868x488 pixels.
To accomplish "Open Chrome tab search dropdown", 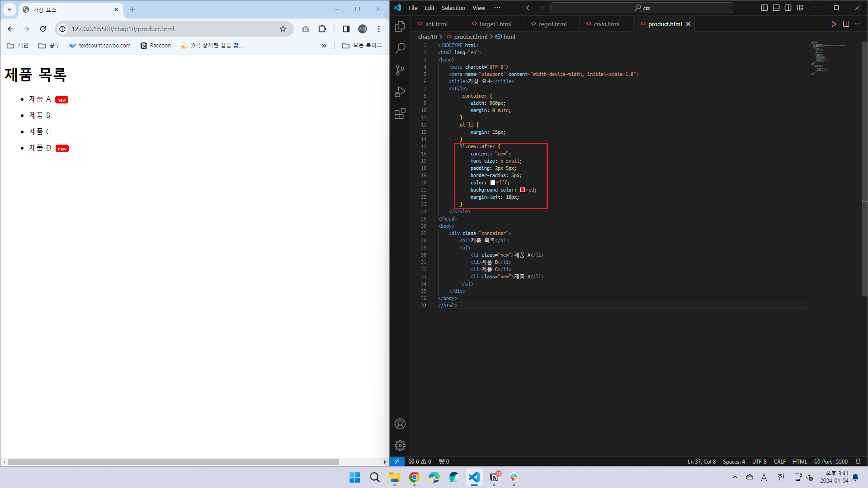I will point(9,9).
